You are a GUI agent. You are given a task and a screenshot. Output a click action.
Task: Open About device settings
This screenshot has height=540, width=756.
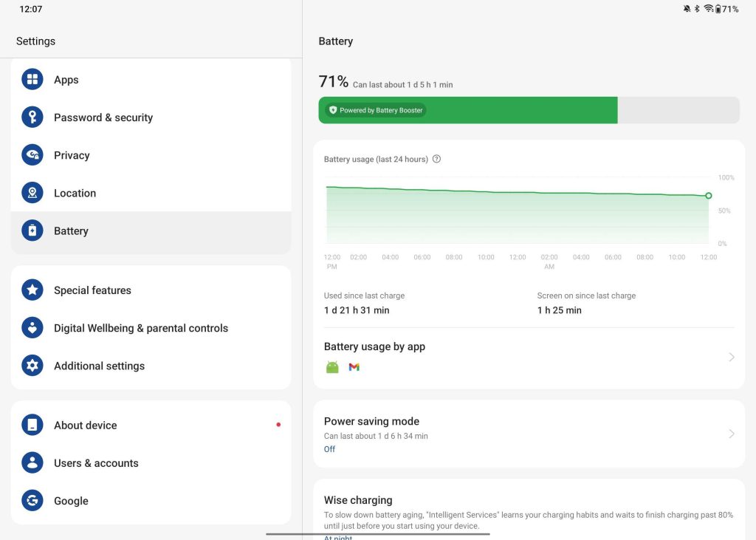(85, 425)
